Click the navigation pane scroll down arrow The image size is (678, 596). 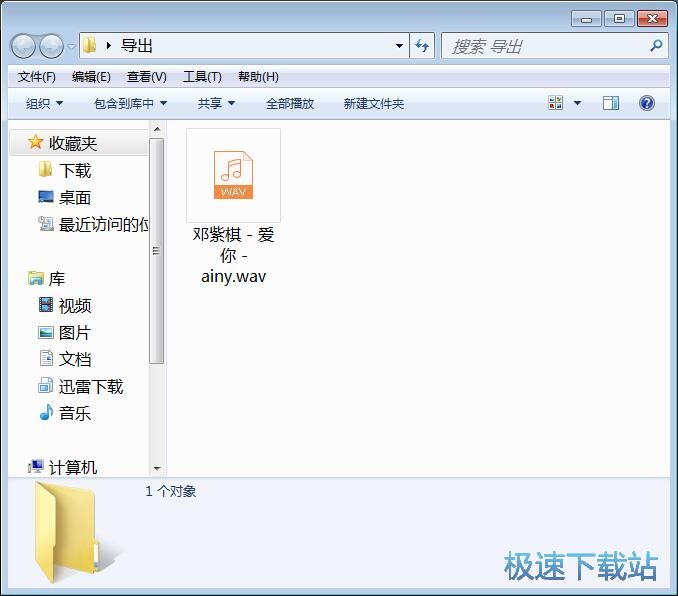coord(157,468)
